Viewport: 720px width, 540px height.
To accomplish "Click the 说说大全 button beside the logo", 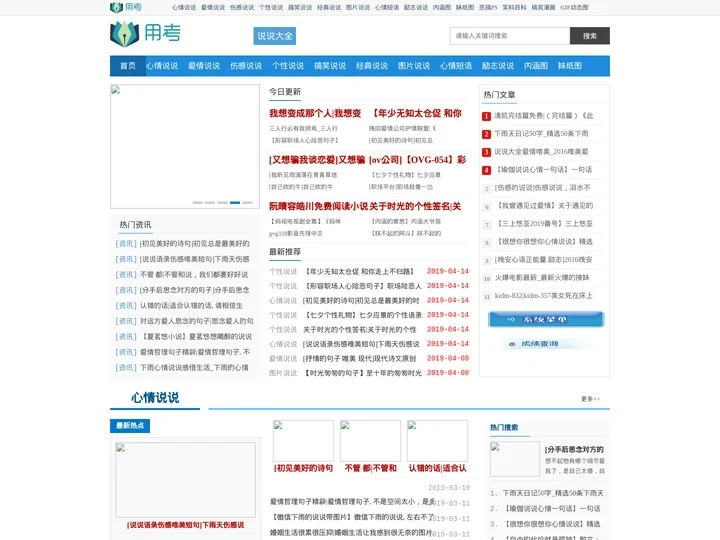I will pos(275,36).
